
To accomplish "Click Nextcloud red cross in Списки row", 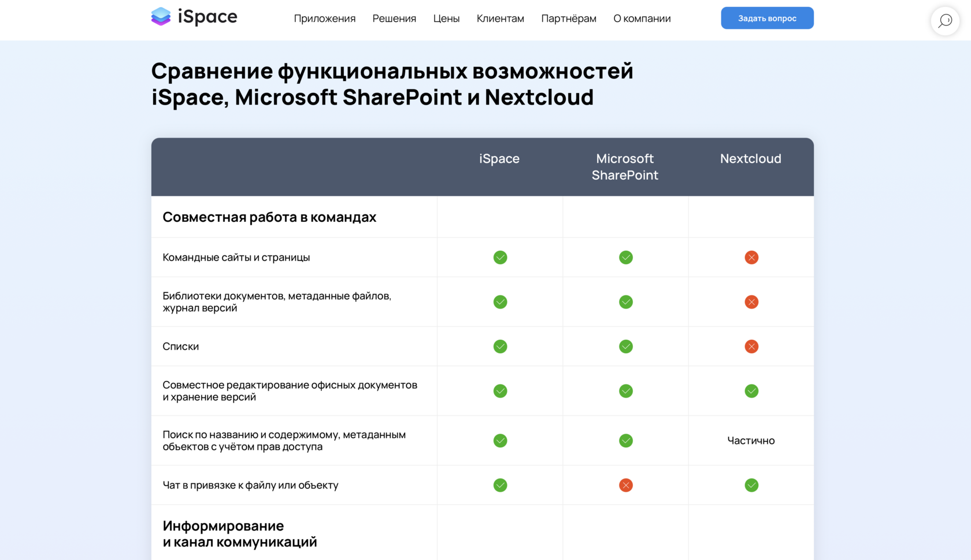I will [751, 346].
